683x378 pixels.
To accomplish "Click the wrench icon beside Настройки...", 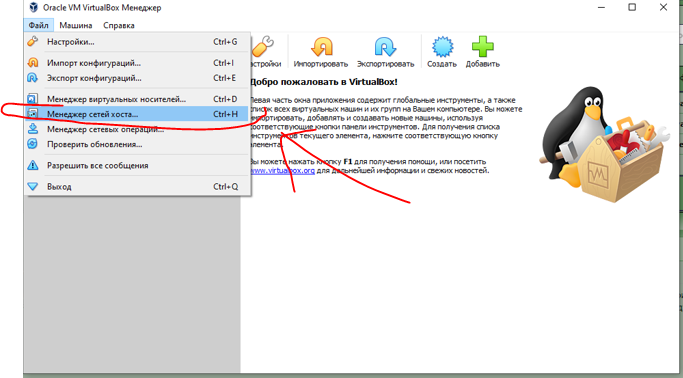I will point(33,41).
